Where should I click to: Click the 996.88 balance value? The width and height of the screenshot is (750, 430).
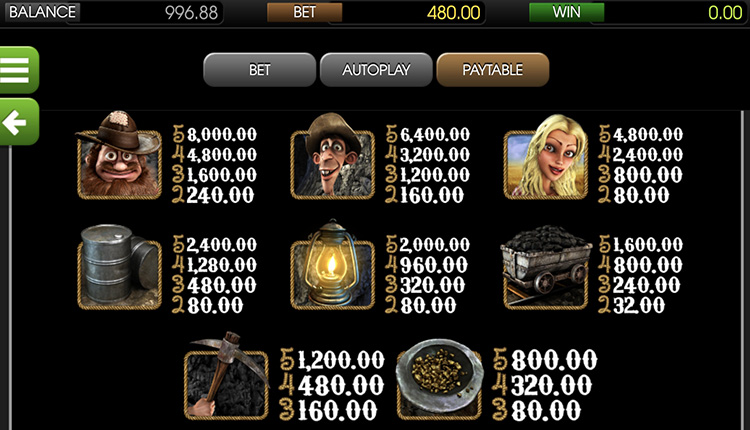191,13
